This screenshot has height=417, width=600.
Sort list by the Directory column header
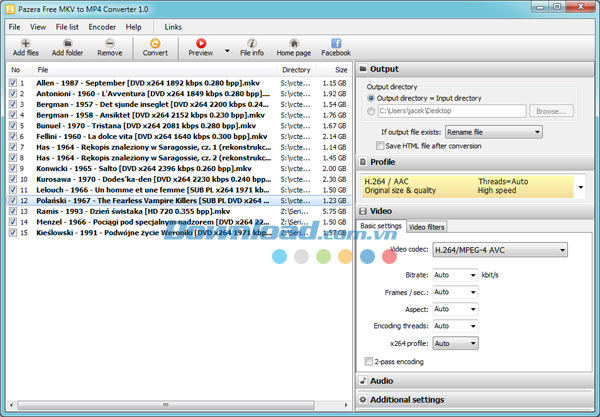tap(297, 70)
